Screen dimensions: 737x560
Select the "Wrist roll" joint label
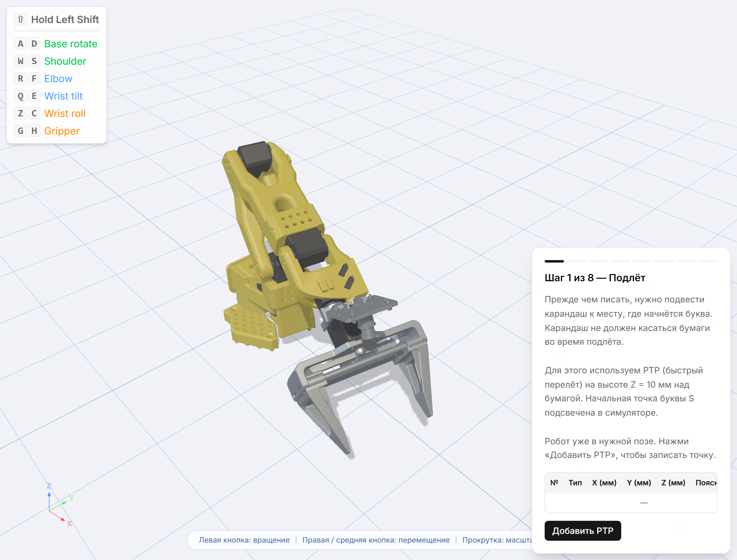click(x=65, y=113)
